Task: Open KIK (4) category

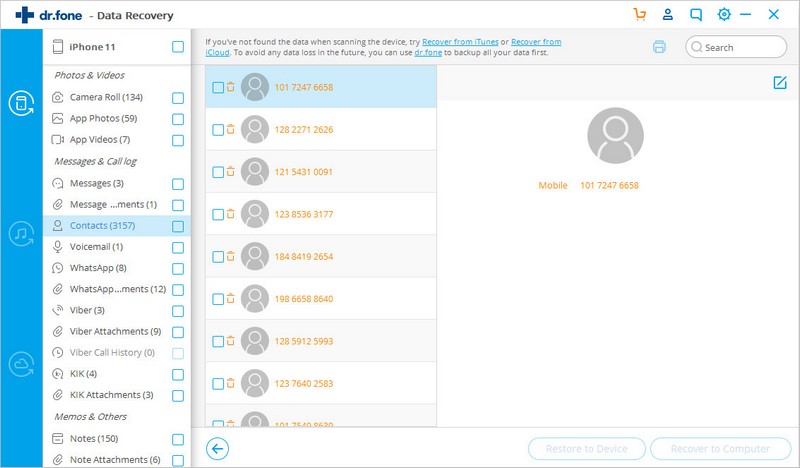Action: tap(83, 374)
